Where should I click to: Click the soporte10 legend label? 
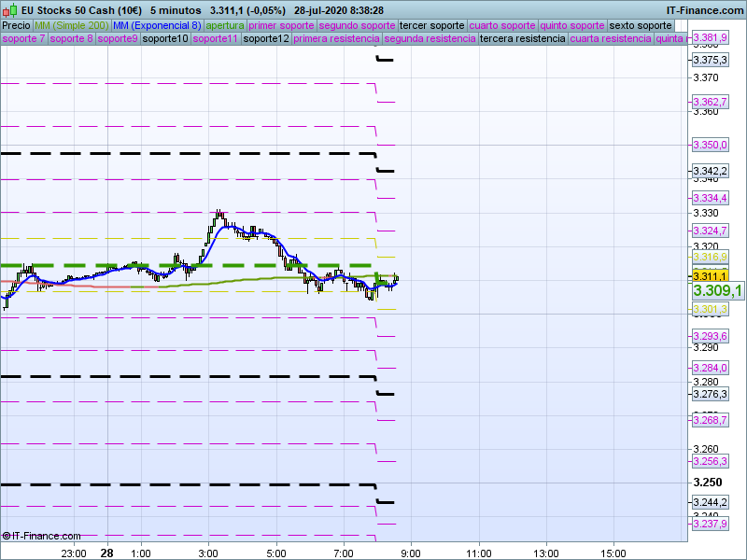click(165, 39)
